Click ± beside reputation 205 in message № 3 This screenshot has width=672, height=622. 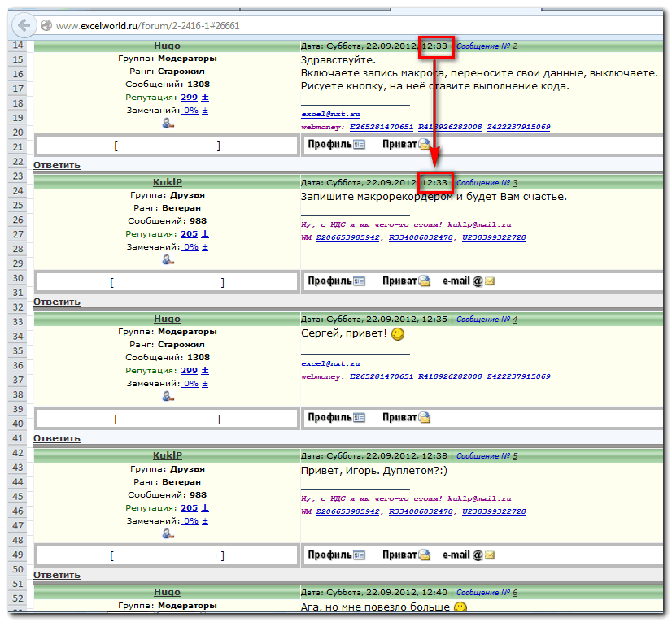click(205, 234)
